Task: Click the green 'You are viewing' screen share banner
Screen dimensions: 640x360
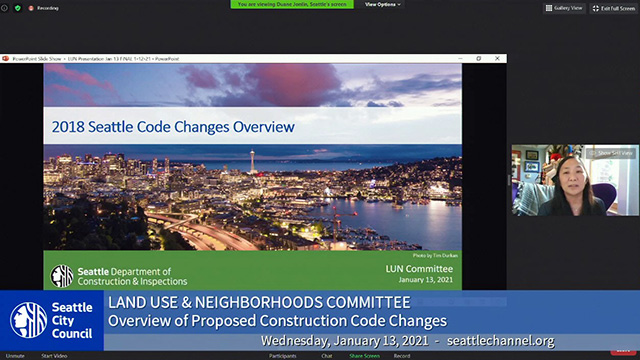Action: (292, 4)
